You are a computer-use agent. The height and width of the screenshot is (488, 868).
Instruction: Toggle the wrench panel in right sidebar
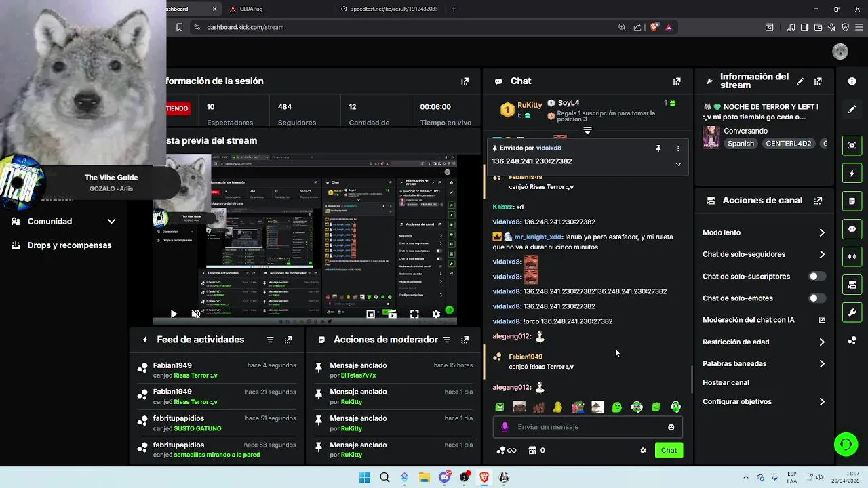[852, 312]
